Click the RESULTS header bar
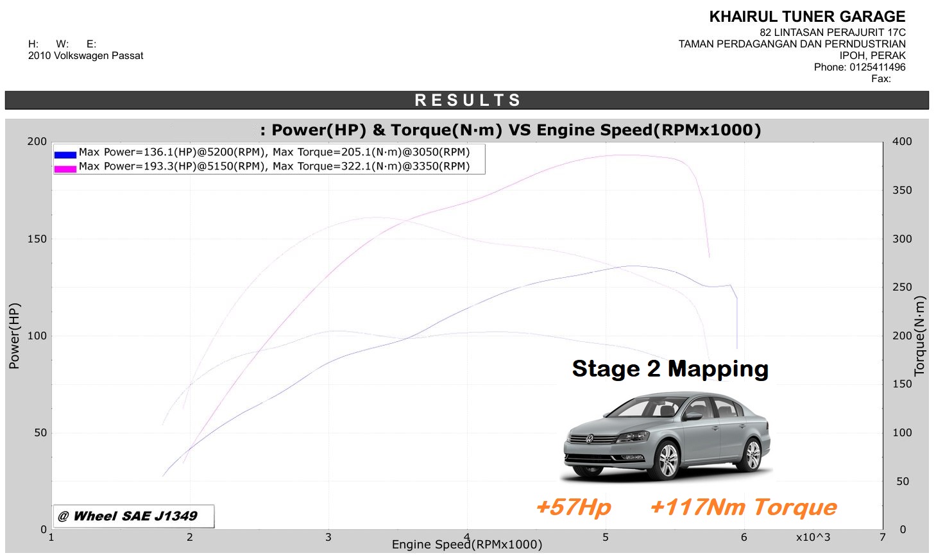 coord(467,100)
